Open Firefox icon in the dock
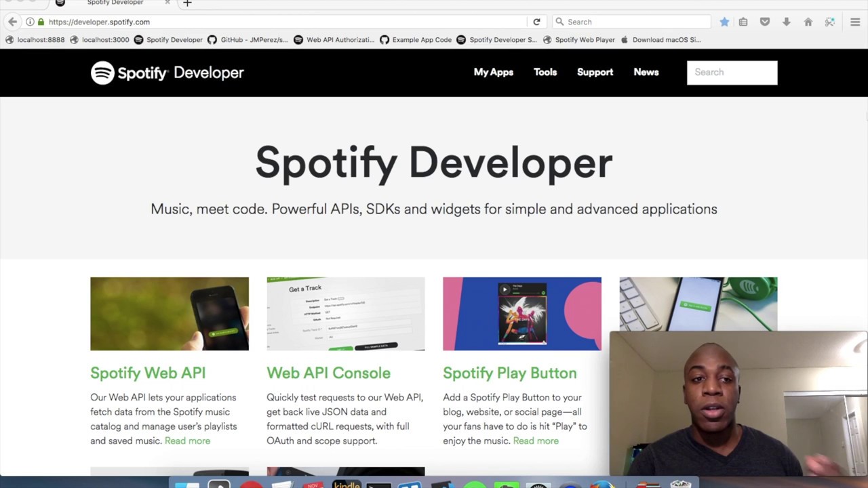 (x=601, y=485)
